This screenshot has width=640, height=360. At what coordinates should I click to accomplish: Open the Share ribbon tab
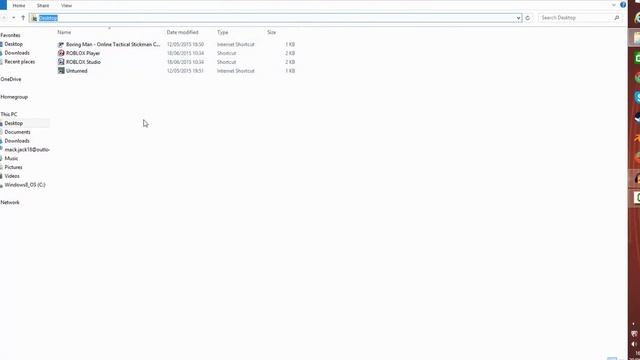tap(43, 6)
